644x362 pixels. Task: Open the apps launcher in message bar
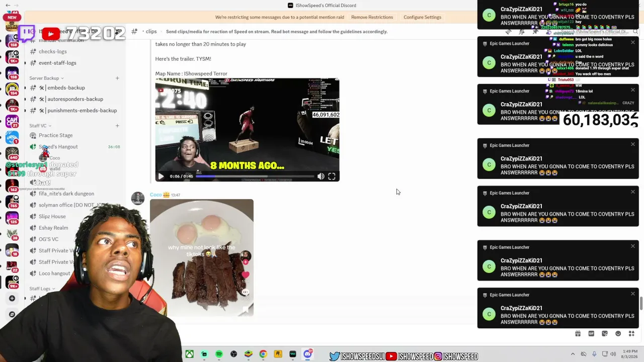[x=631, y=334]
